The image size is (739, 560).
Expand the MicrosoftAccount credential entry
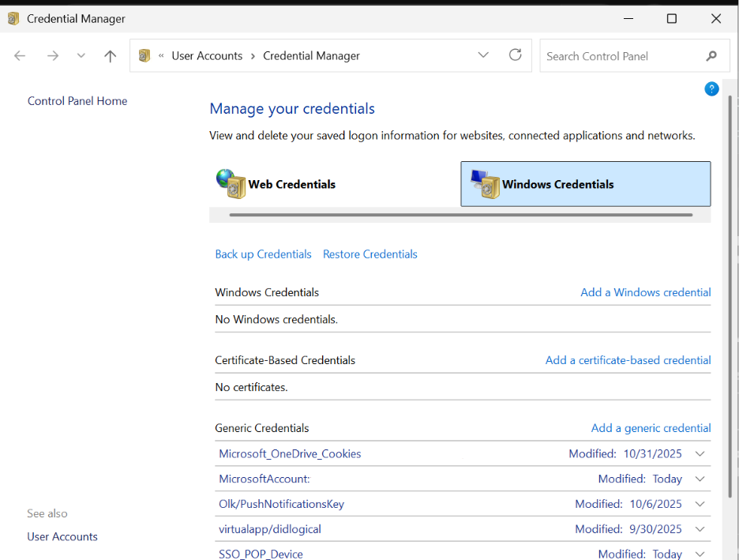[700, 479]
